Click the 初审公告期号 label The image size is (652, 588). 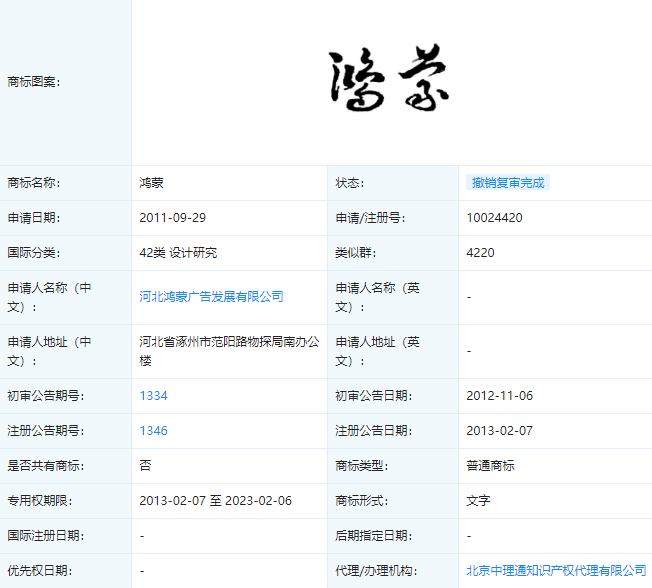[46, 395]
